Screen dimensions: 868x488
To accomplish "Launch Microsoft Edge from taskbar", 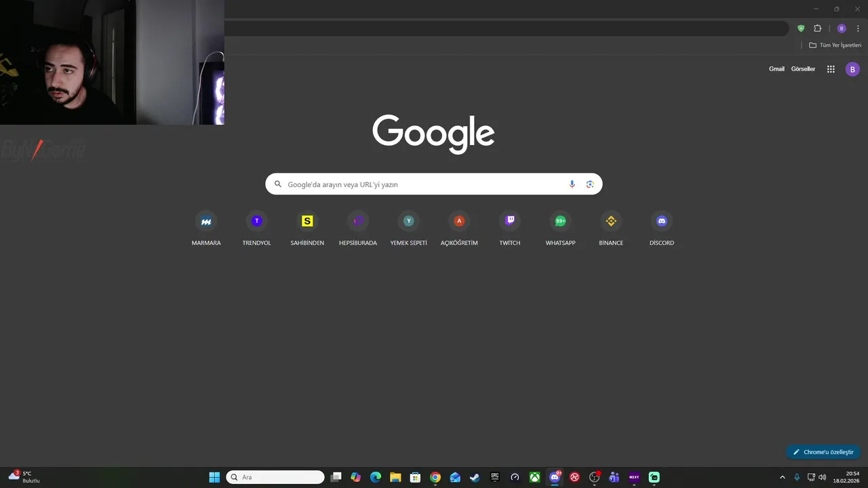I will coord(376,477).
